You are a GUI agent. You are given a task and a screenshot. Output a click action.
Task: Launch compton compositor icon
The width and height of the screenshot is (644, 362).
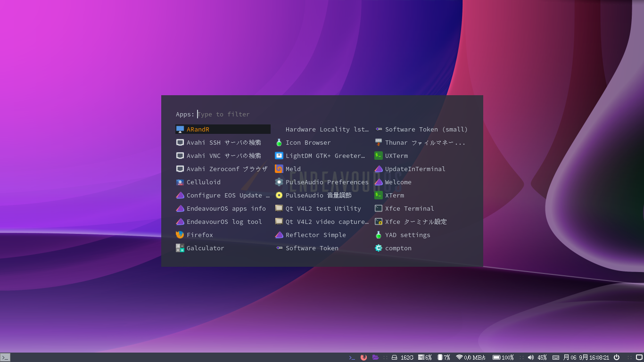(x=379, y=248)
